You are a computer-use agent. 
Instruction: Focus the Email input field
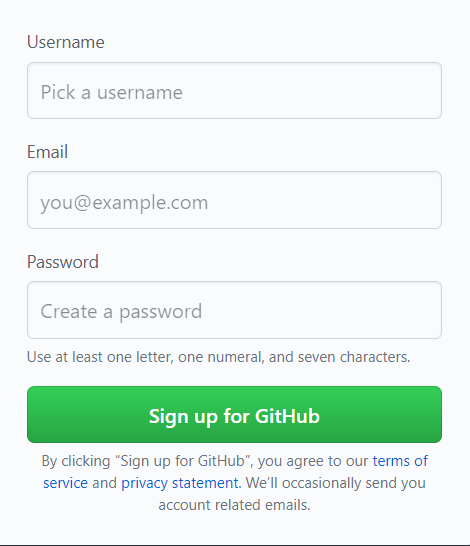point(234,200)
